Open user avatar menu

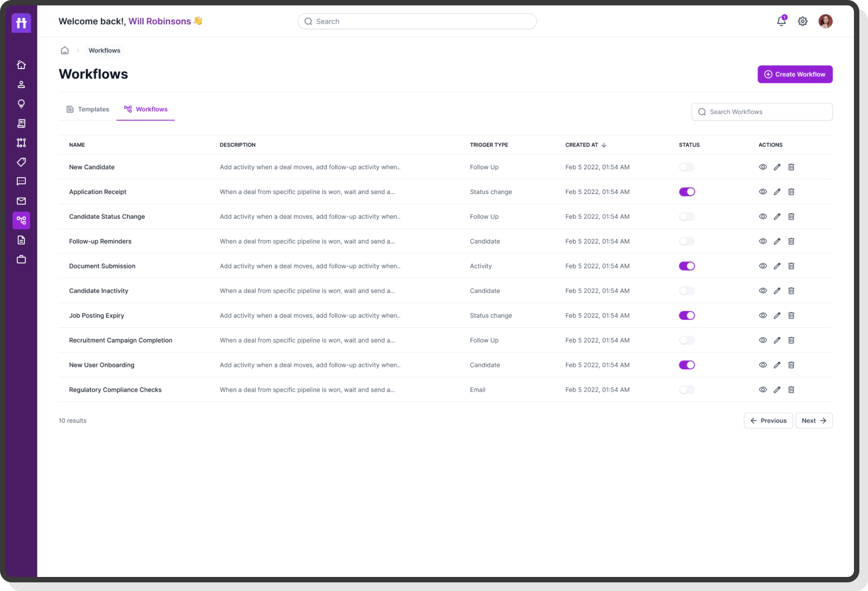825,21
